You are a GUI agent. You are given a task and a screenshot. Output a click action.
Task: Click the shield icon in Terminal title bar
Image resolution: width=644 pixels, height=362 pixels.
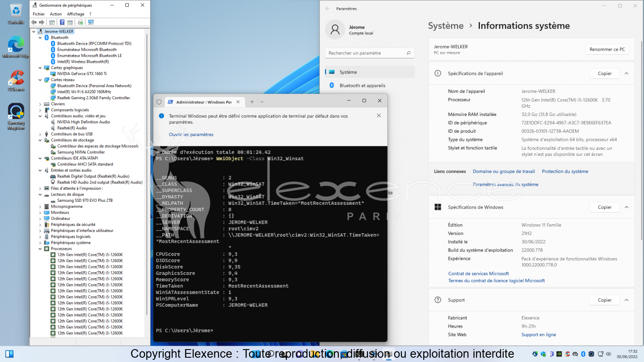(x=159, y=102)
